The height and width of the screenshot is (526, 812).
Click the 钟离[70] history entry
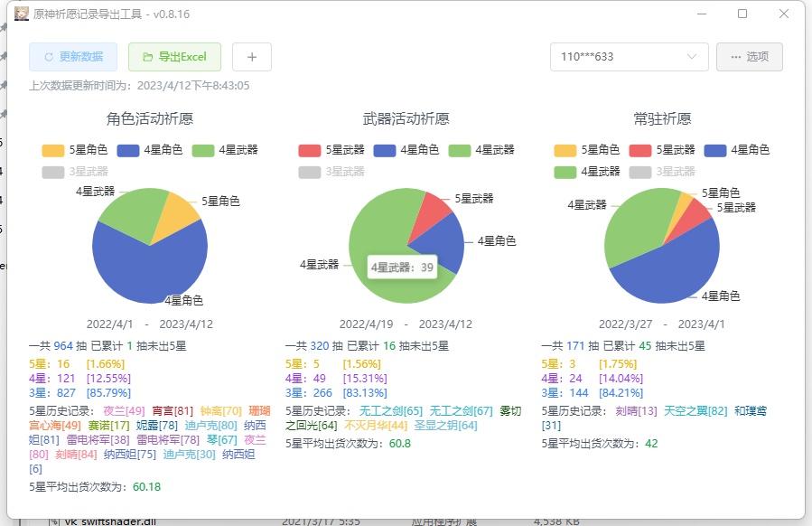coord(221,411)
